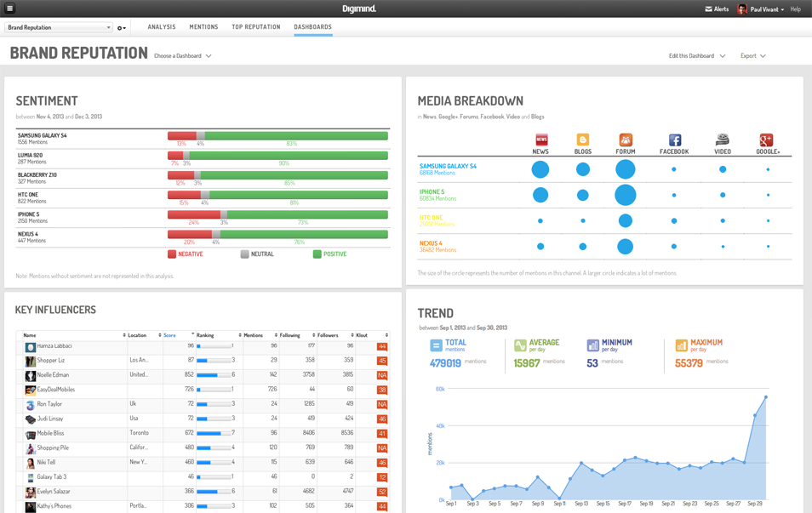Screen dimensions: 812x513
Task: Toggle Positive legend entry
Action: pos(330,254)
